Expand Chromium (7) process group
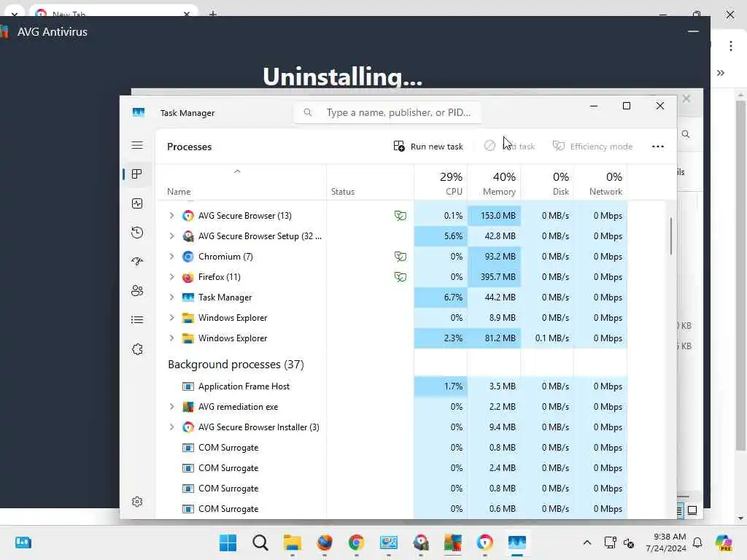The height and width of the screenshot is (560, 747). [x=171, y=257]
